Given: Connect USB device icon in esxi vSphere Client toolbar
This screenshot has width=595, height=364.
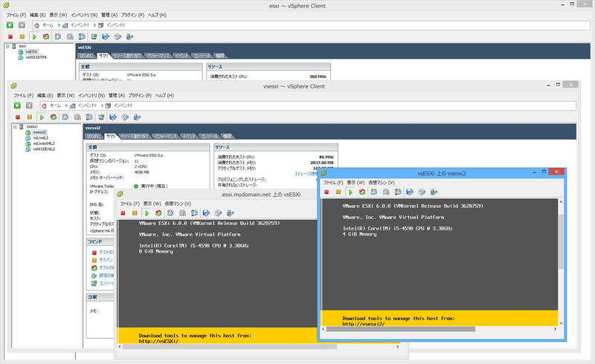Looking at the screenshot, I should [x=129, y=37].
